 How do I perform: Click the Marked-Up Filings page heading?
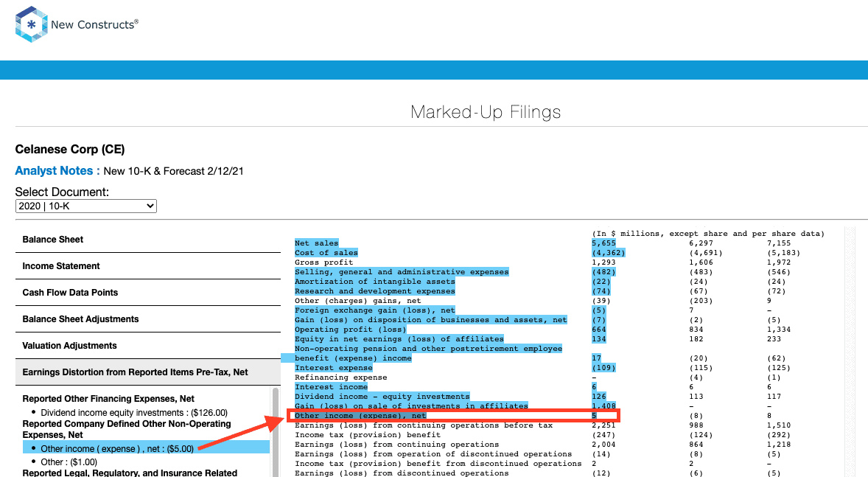(x=486, y=113)
